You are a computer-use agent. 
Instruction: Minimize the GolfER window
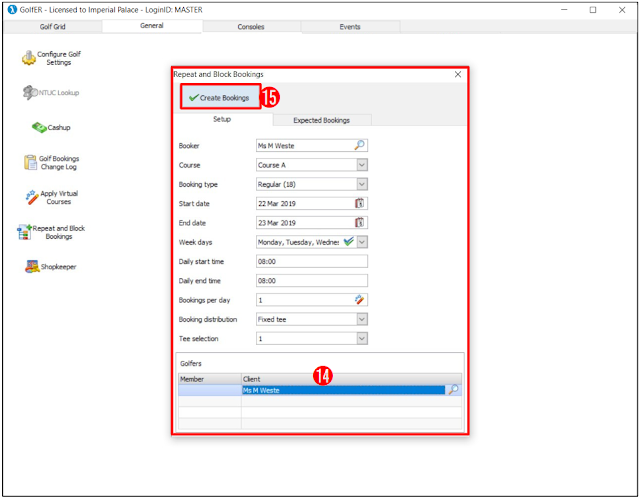[x=564, y=10]
